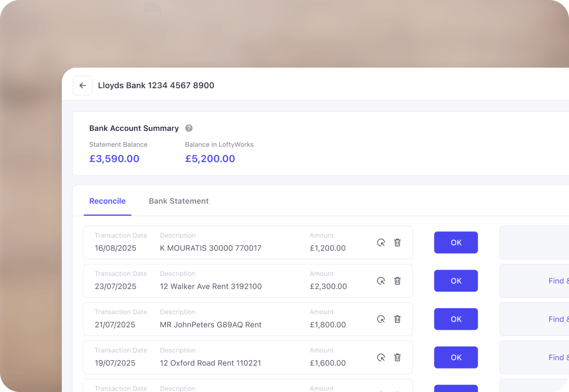Confirm OK for the £1,600.00 transaction
Viewport: 569px width, 392px height.
point(456,357)
